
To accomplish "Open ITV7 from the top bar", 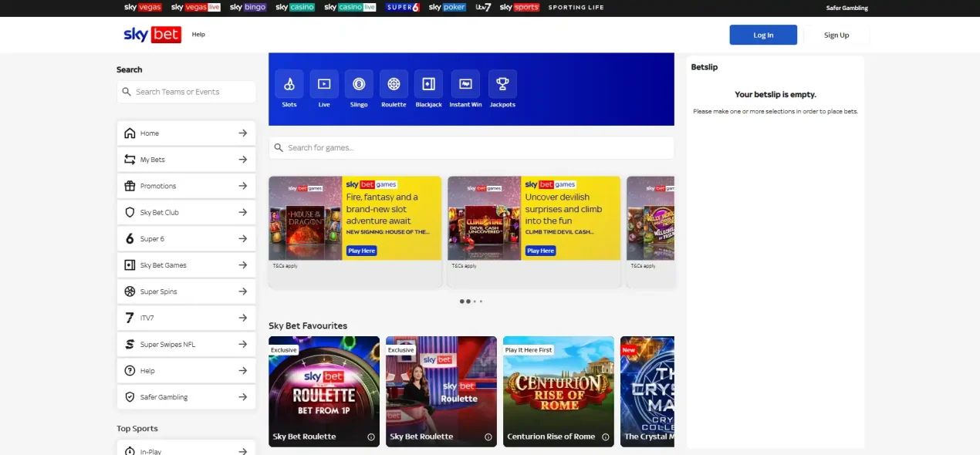I will coord(483,7).
